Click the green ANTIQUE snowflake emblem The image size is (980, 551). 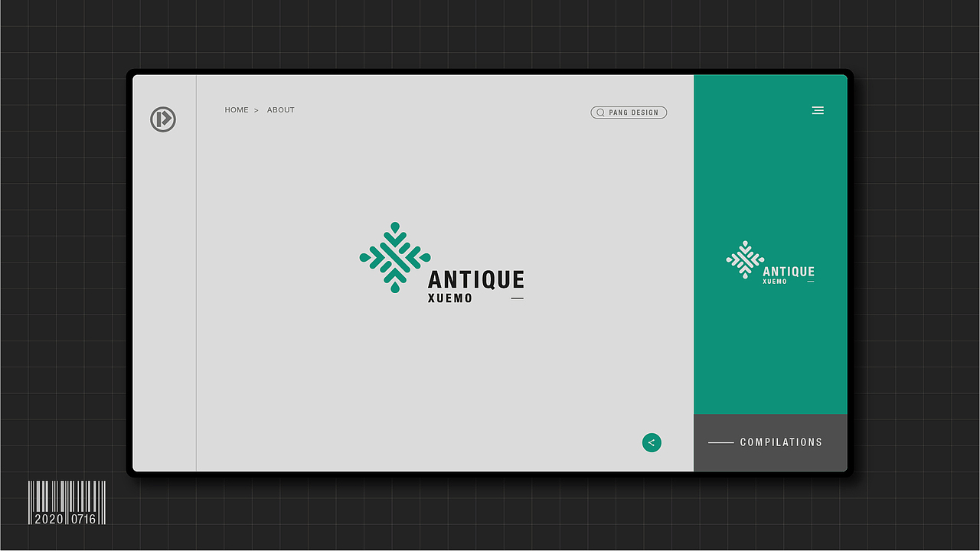tap(395, 257)
